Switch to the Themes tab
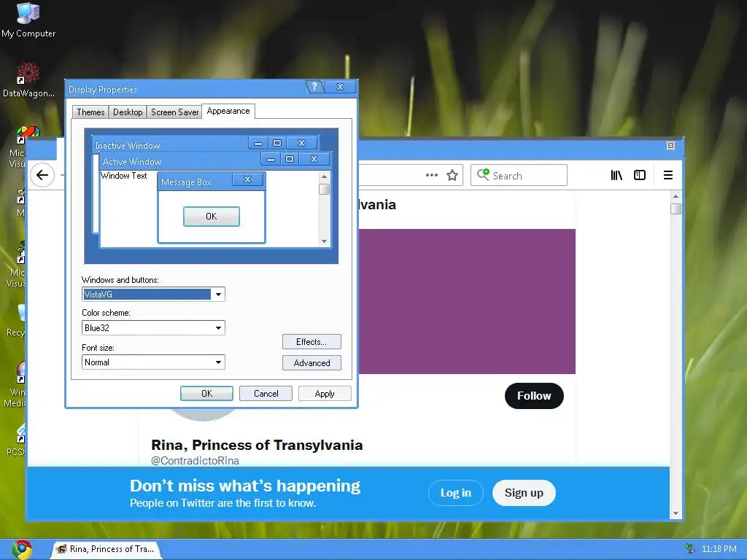747x560 pixels. click(x=90, y=112)
